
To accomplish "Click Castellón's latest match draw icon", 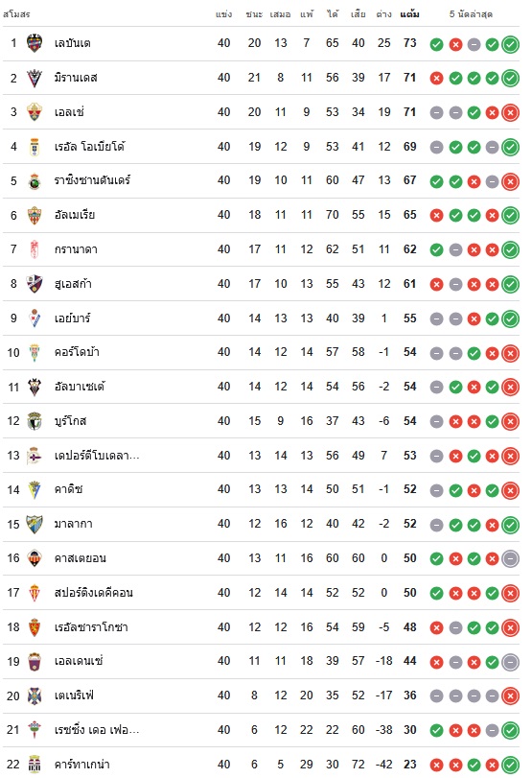I will click(510, 558).
